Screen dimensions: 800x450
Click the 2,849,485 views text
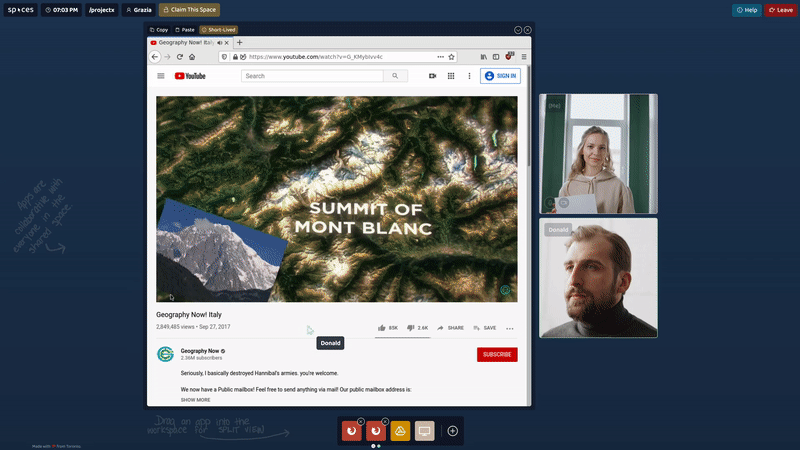click(175, 327)
